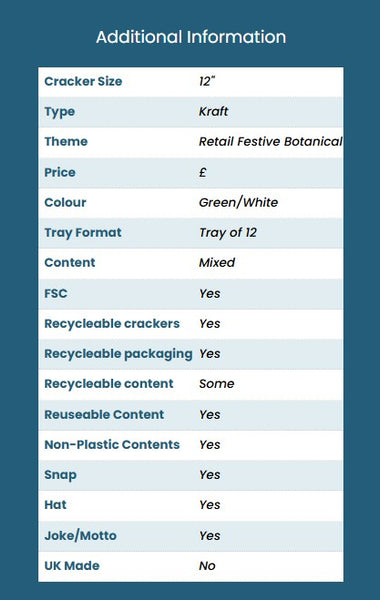This screenshot has height=600, width=380.
Task: Click the Price row label
Action: click(60, 172)
